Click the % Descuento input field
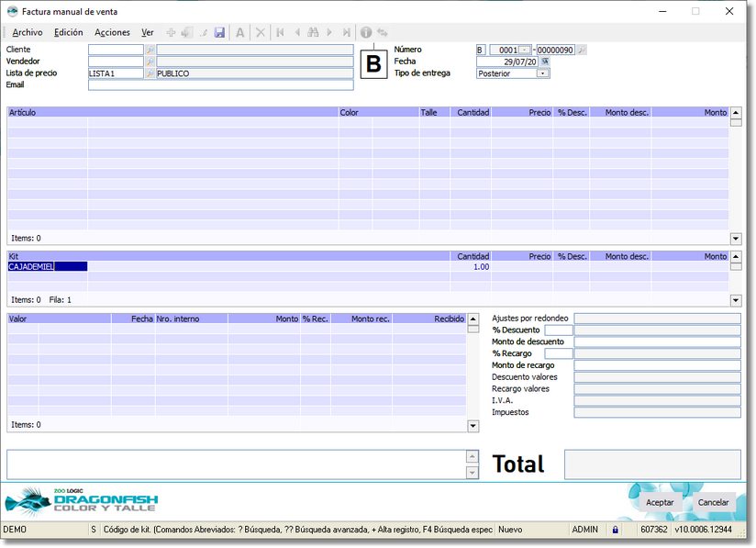Screen dimensions: 756x548 pyautogui.click(x=558, y=330)
